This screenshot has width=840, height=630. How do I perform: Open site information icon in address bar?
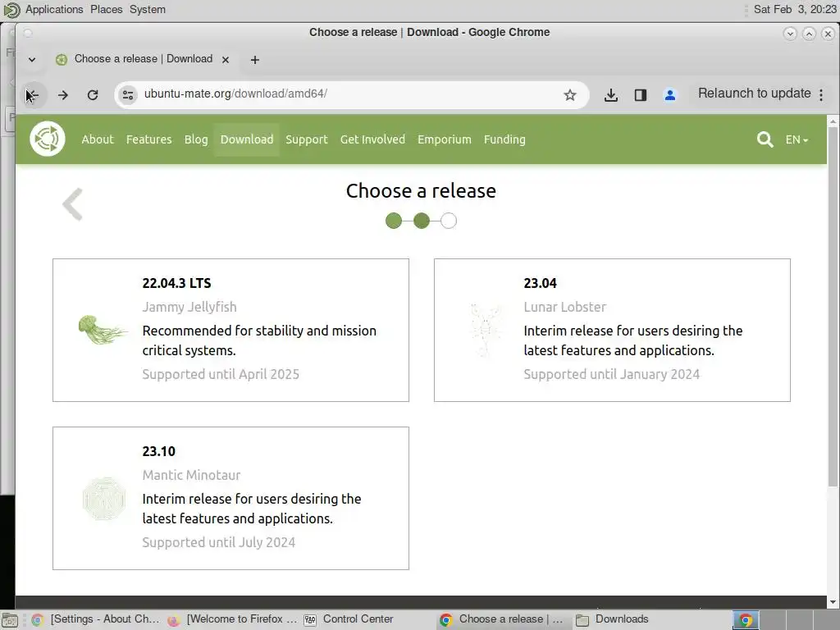point(128,95)
